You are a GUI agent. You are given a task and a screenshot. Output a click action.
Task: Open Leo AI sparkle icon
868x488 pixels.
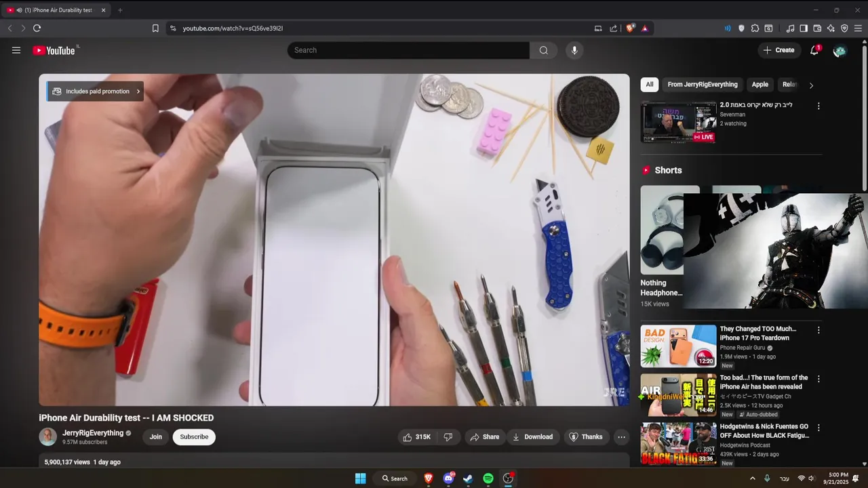(x=831, y=28)
